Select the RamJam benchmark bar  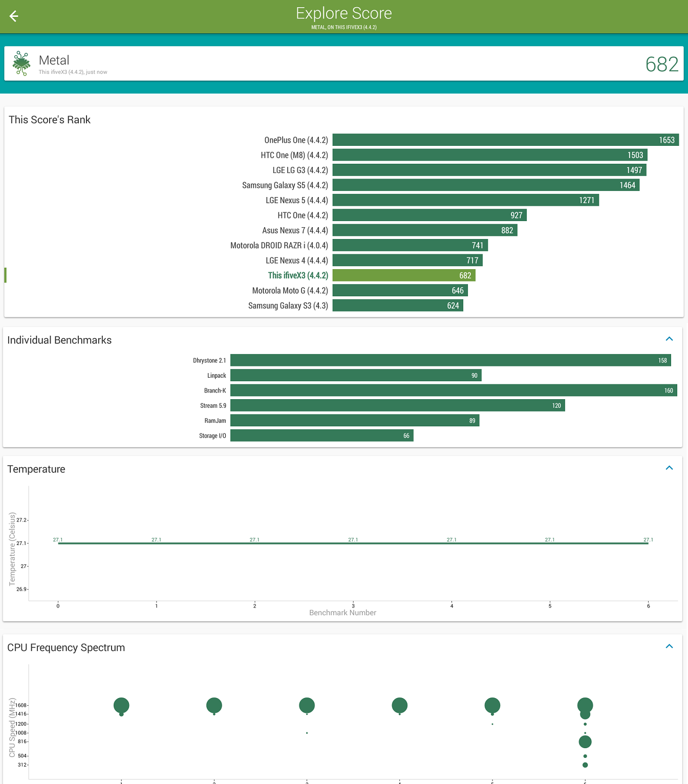(355, 421)
